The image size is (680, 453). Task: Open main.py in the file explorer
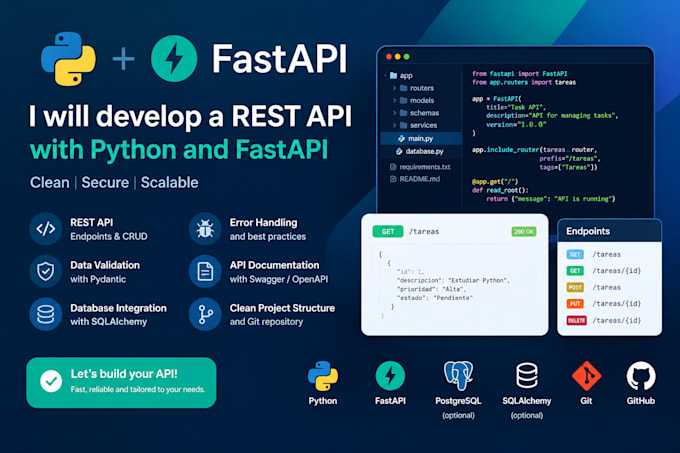click(x=421, y=138)
